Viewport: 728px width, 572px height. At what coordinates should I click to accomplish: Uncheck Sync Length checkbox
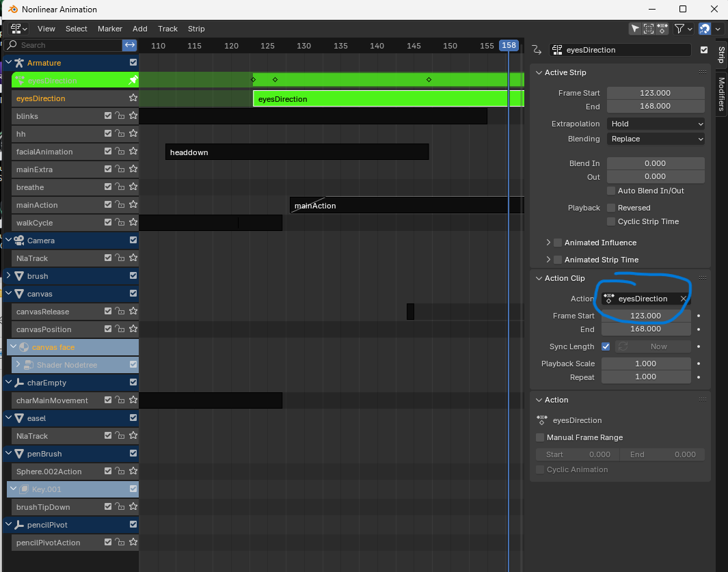[x=606, y=346]
